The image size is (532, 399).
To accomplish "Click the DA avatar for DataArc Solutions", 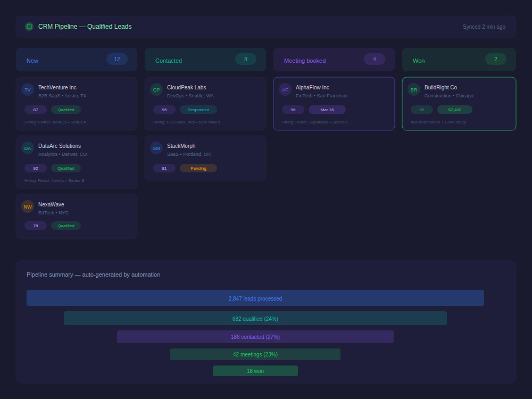I will 28,148.
